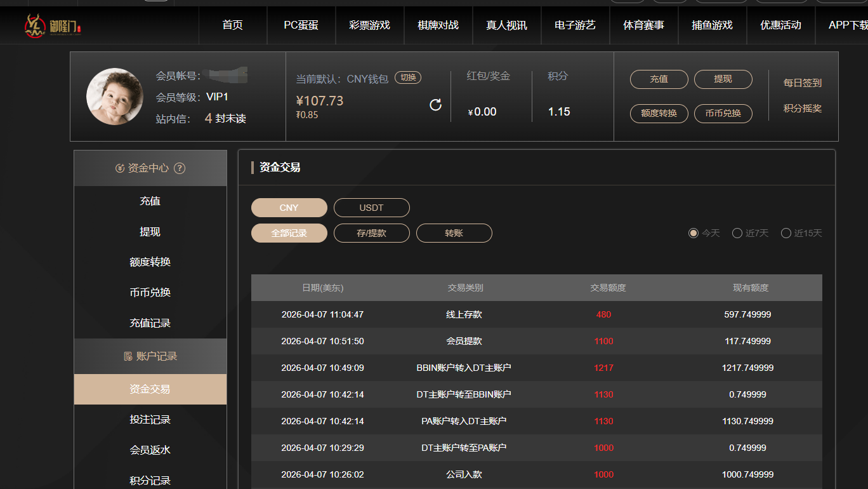The image size is (868, 489).
Task: Click the 充值 deposit button
Action: tap(659, 79)
